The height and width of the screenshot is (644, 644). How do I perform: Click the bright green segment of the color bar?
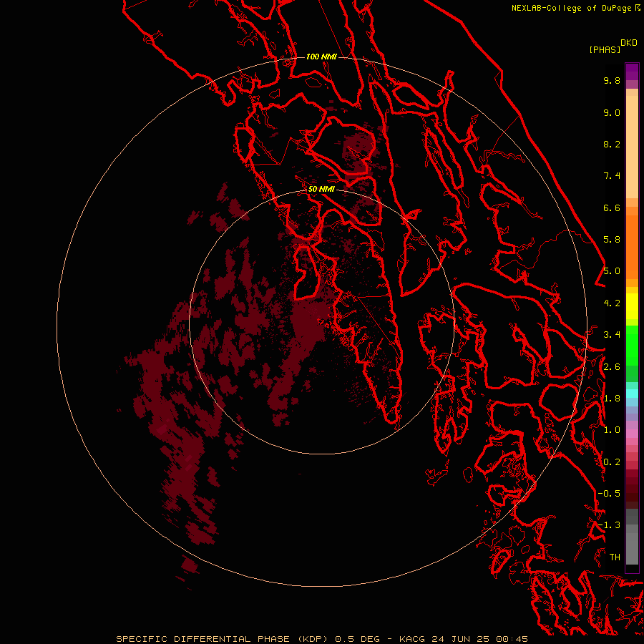coord(632,345)
